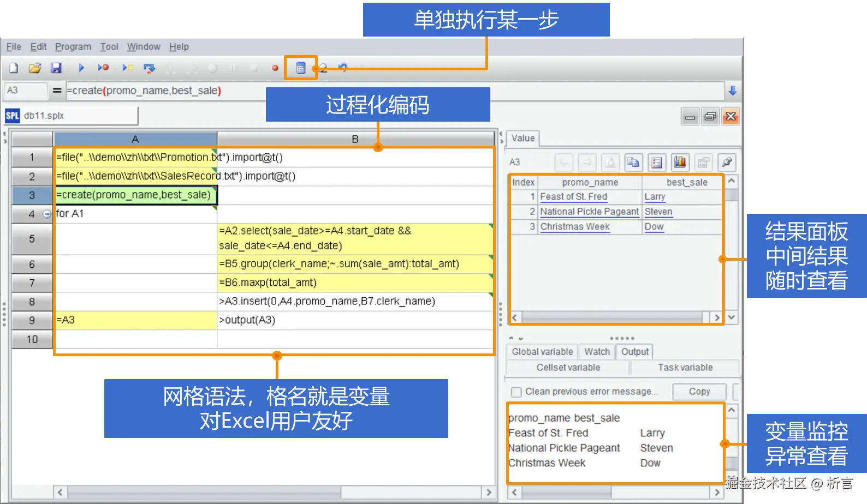
Task: Select row 10 header
Action: (x=32, y=339)
